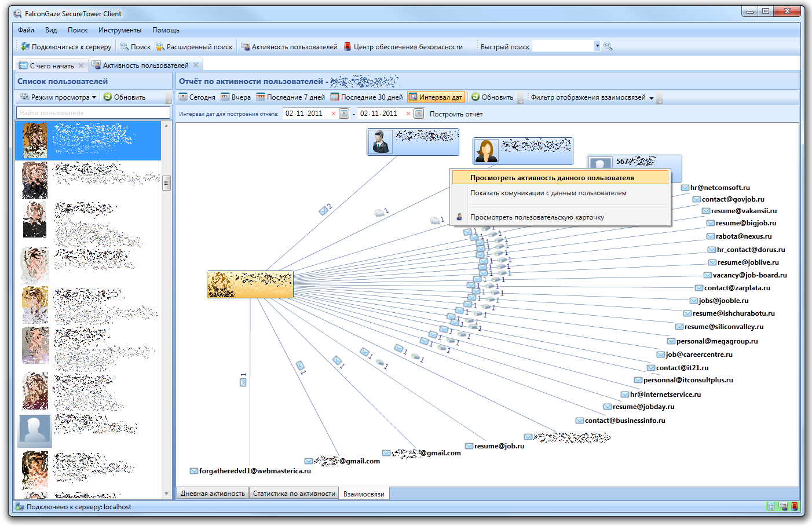Select the jobs@jooble.ru node
Image resolution: width=812 pixels, height=526 pixels.
tap(719, 301)
